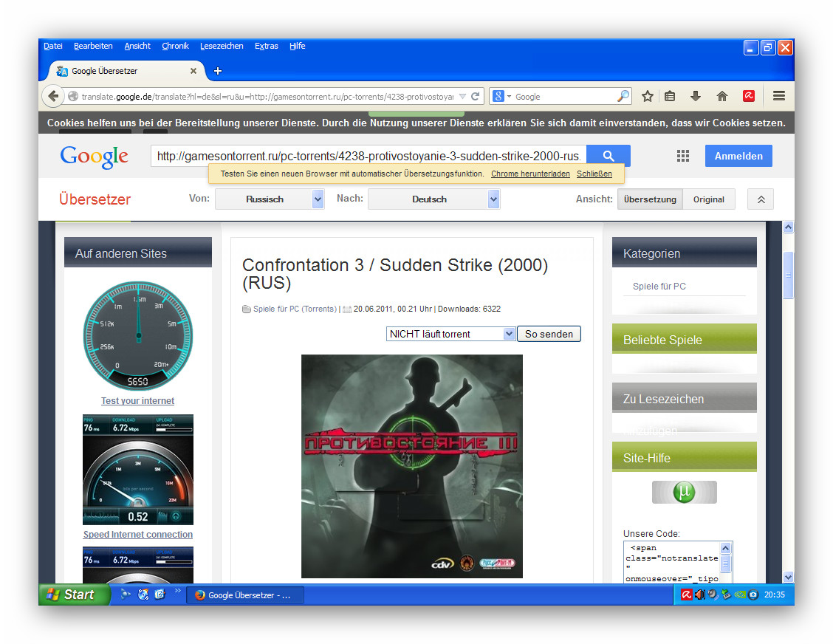The image size is (833, 644).
Task: Click the Spiele für PC (Torrents) link
Action: coord(295,309)
